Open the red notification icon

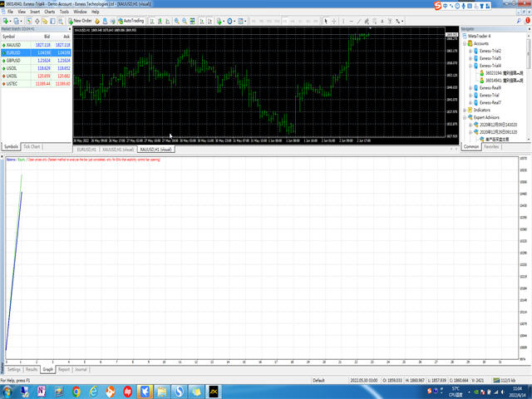click(528, 21)
